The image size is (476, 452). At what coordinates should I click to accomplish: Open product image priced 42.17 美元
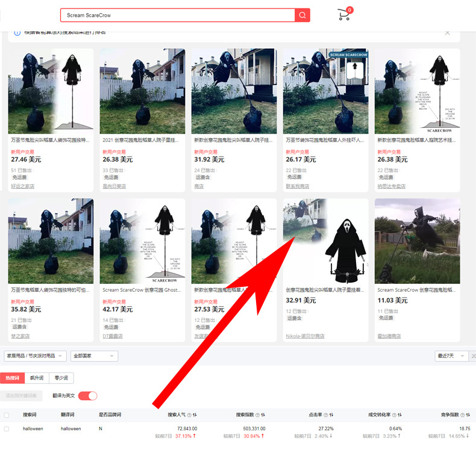coord(142,241)
